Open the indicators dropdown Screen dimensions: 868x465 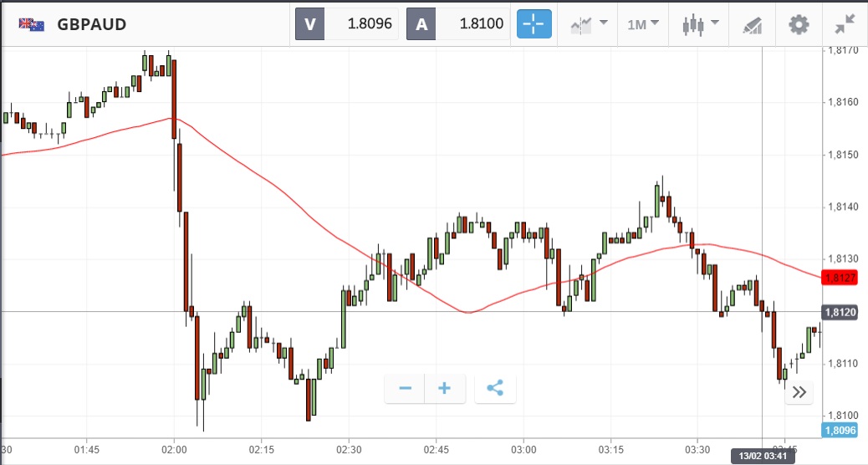588,24
